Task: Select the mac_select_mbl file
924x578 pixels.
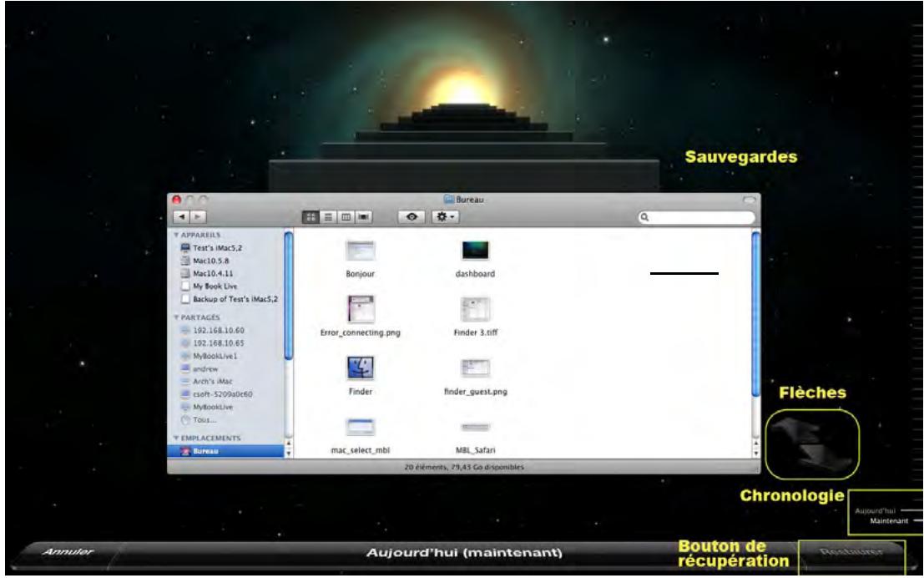Action: [x=360, y=427]
